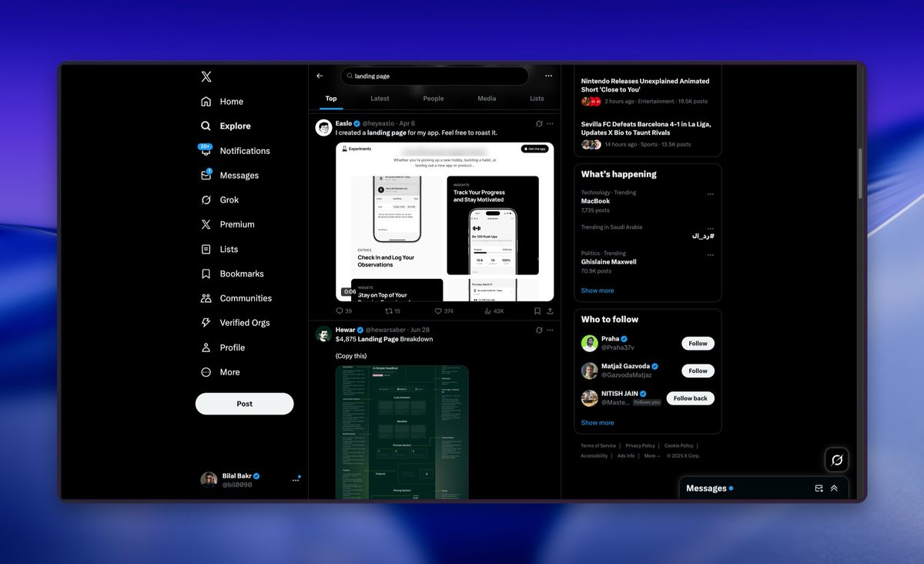Switch to the Media search tab
The width and height of the screenshot is (924, 564).
[x=487, y=99]
